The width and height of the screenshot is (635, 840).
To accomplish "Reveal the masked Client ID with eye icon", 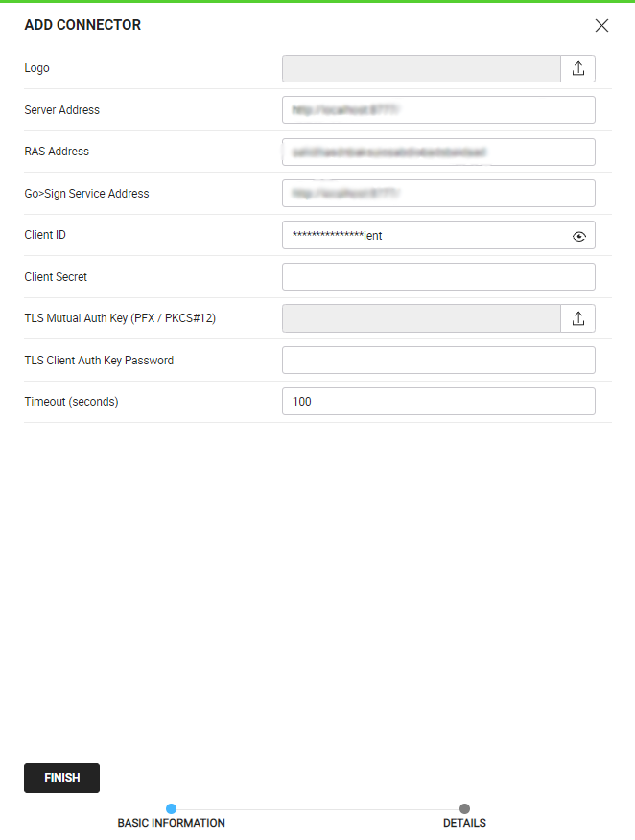I will [578, 236].
